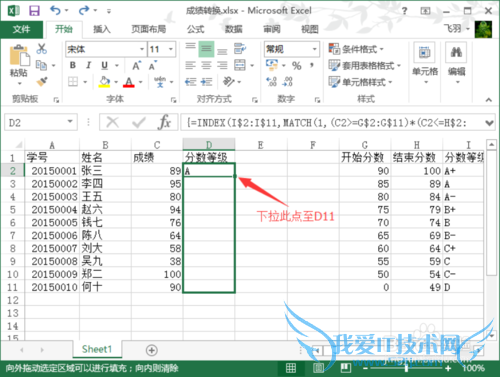The height and width of the screenshot is (377, 500).
Task: Collapse the ribbon with the chevron arrow
Action: click(489, 99)
